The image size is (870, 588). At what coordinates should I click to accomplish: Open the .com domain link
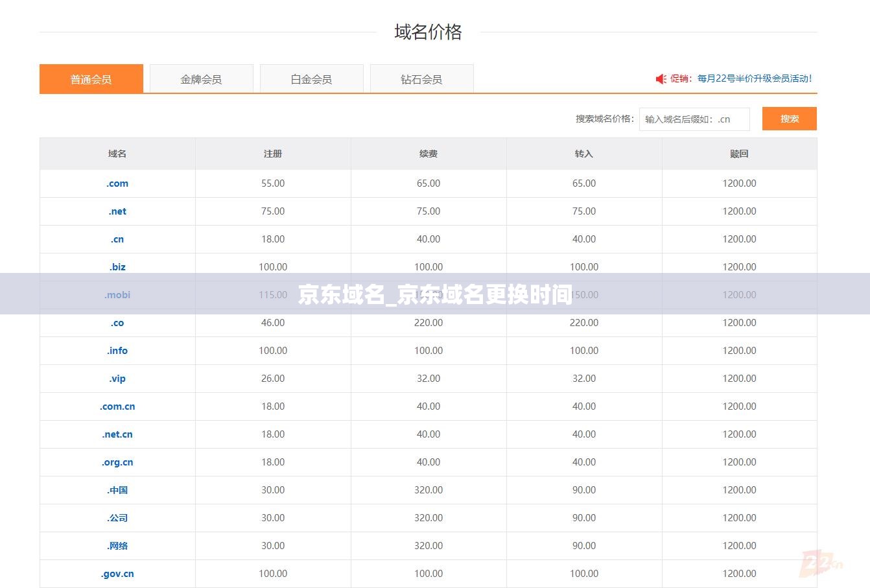click(117, 183)
